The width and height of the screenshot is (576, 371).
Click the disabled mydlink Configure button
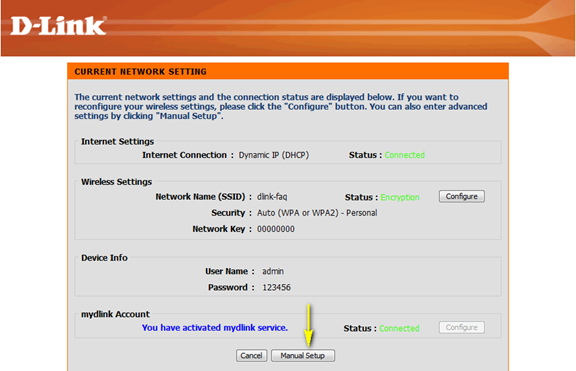click(462, 327)
